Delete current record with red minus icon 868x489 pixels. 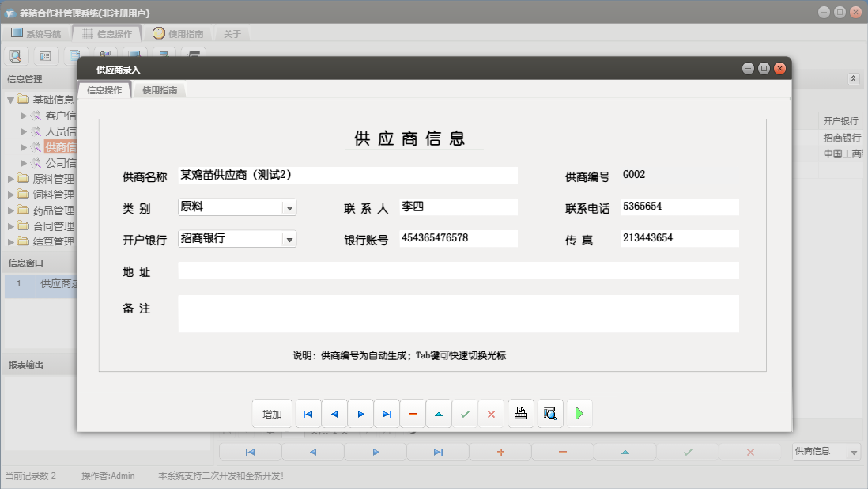tap(413, 413)
